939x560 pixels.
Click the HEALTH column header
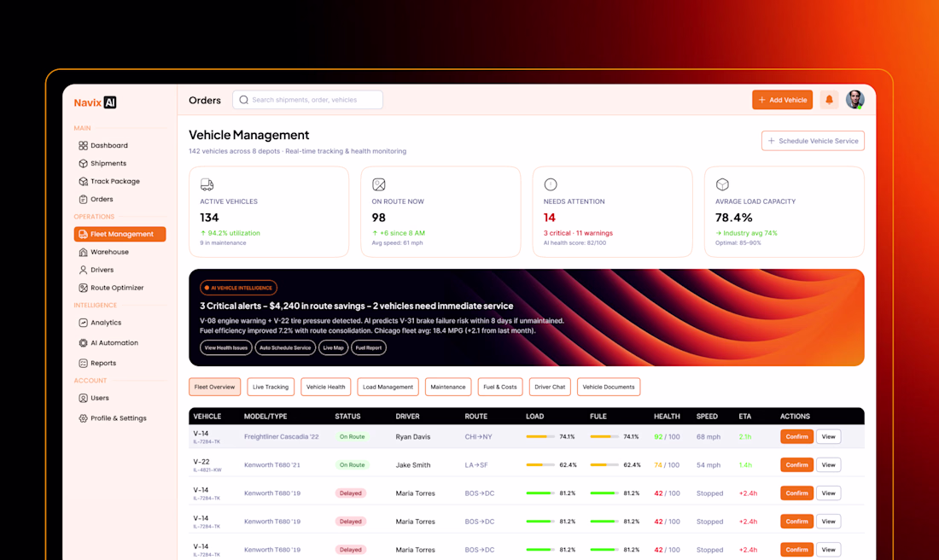tap(667, 417)
